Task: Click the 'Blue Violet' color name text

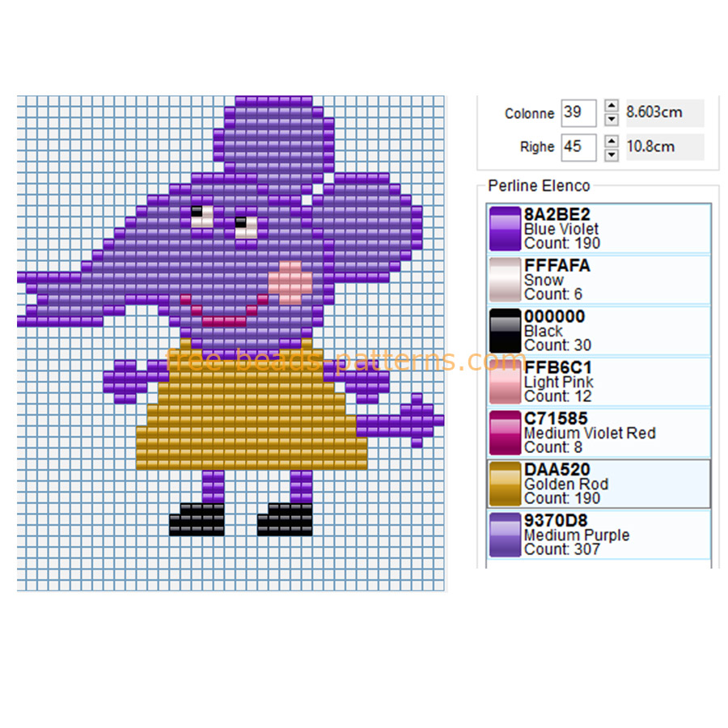Action: 561,229
